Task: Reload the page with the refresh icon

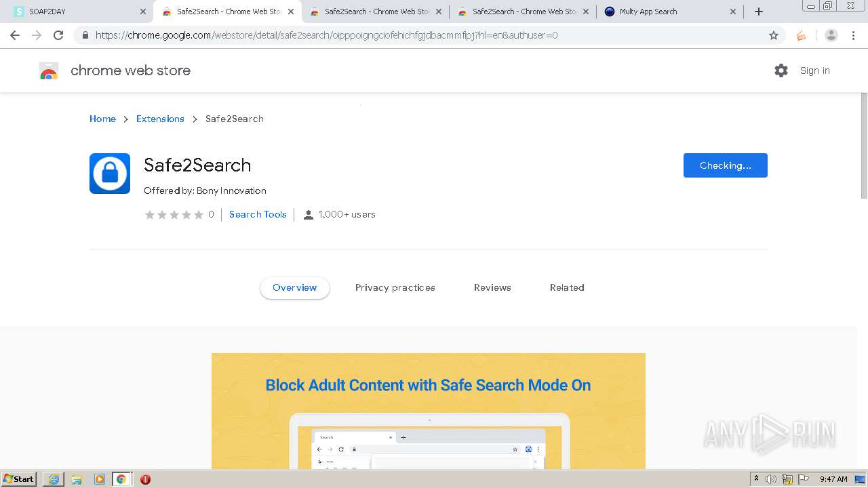Action: pos(58,35)
